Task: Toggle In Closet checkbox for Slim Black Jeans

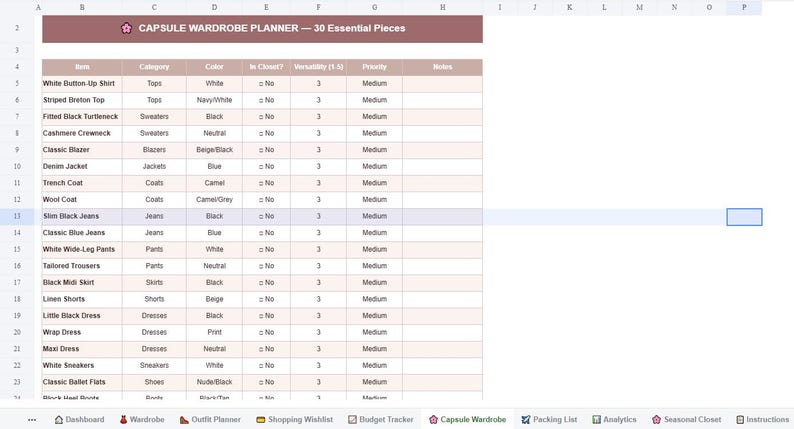Action: point(261,216)
